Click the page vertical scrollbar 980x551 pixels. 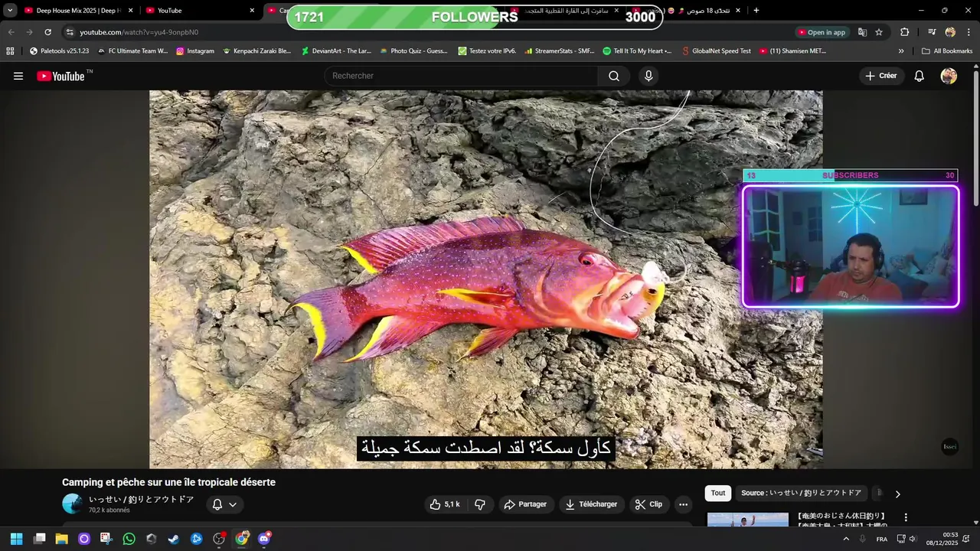(x=975, y=138)
